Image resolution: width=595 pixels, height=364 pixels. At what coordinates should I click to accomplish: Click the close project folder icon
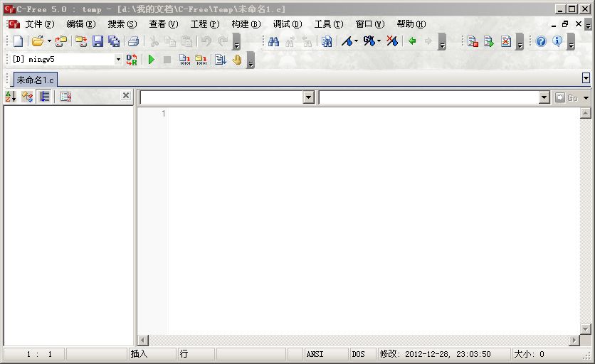[81, 41]
